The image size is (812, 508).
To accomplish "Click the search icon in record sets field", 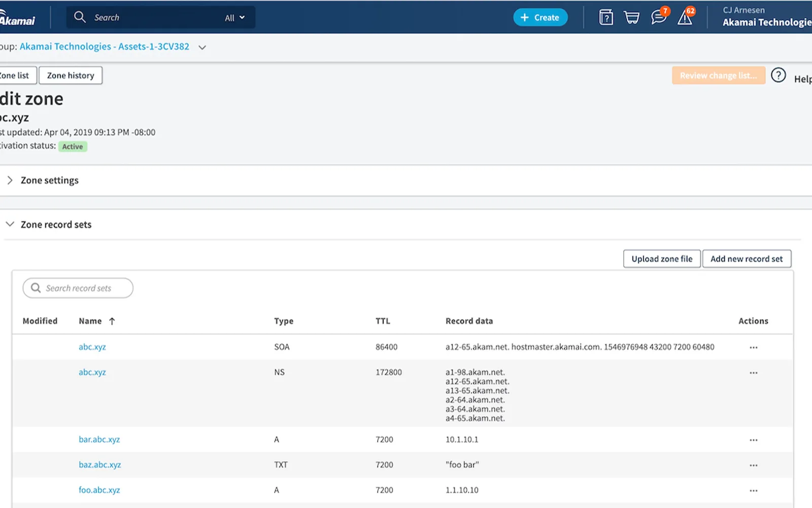I will pyautogui.click(x=36, y=288).
